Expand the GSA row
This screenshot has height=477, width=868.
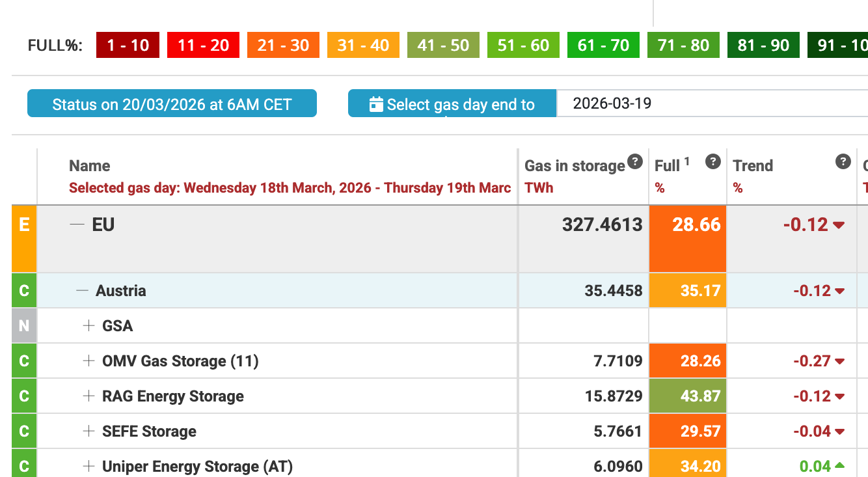click(89, 326)
